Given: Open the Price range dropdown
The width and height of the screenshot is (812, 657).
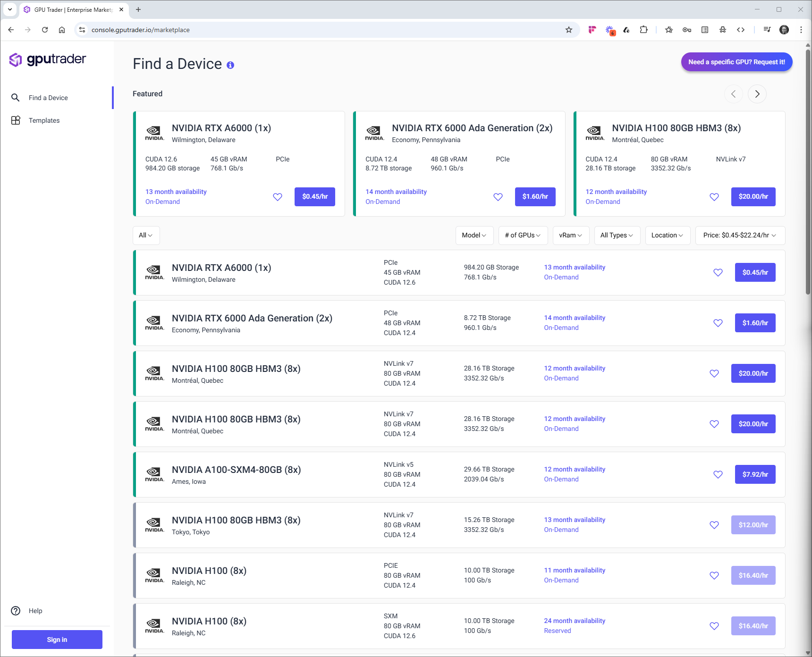Looking at the screenshot, I should click(x=740, y=236).
